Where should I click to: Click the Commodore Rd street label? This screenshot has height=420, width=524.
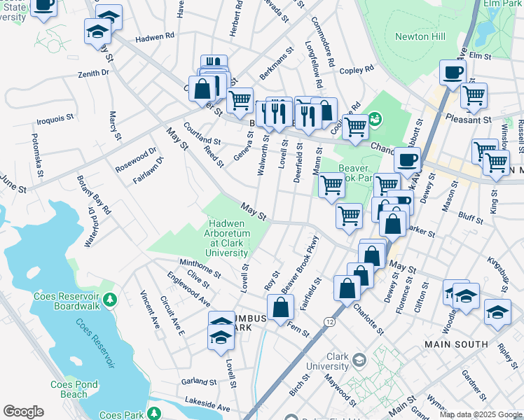click(323, 42)
